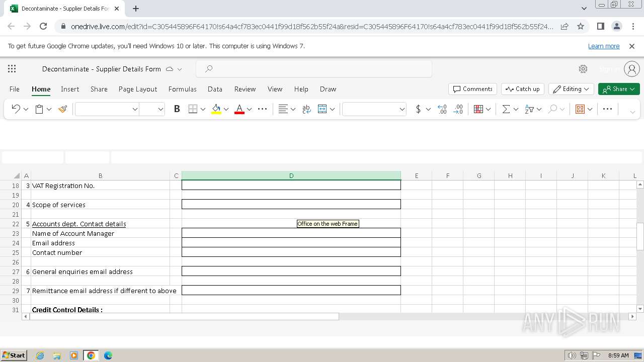644x362 pixels.
Task: Open the Edge browser from the taskbar
Action: [x=108, y=355]
